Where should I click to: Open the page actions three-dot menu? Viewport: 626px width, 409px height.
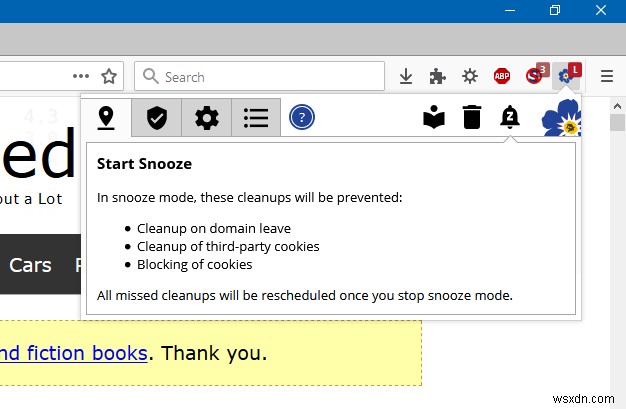click(81, 76)
